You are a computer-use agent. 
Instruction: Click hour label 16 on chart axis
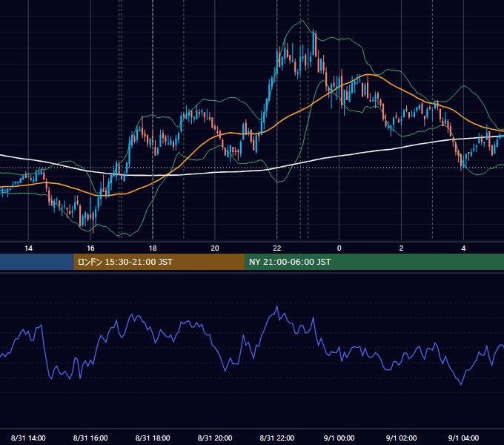tap(90, 248)
